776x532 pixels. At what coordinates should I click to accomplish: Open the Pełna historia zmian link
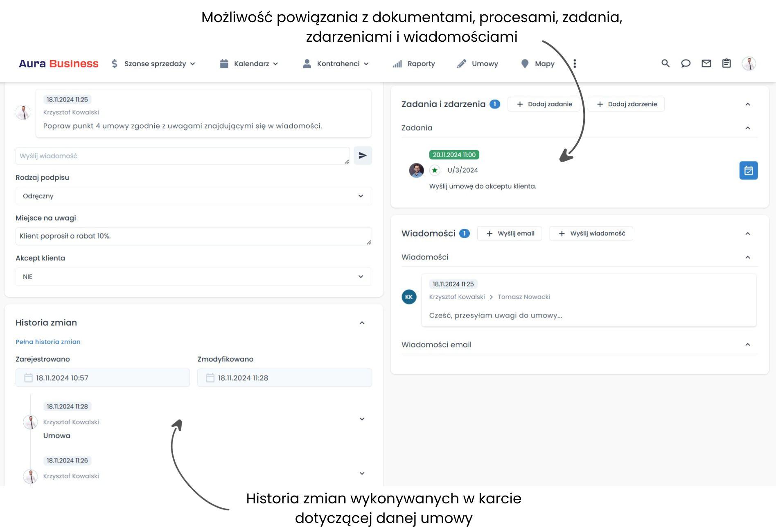pos(48,342)
